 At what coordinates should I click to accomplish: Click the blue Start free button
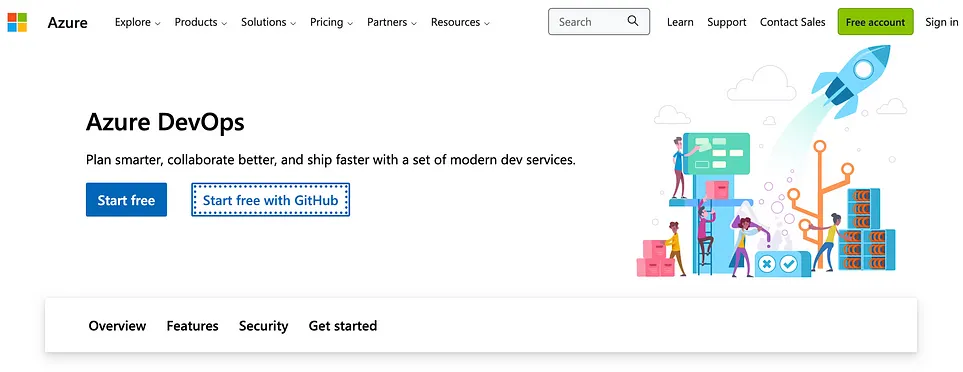coord(127,200)
